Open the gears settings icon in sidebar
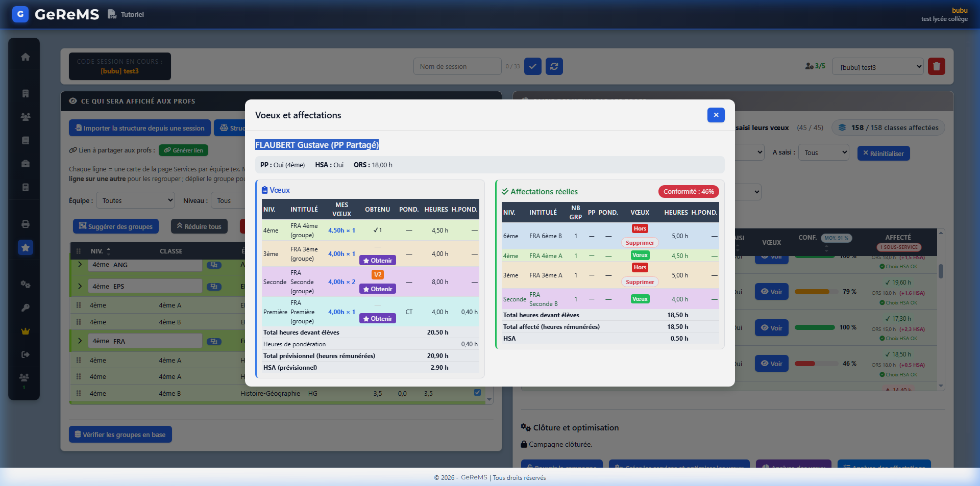 [26, 284]
